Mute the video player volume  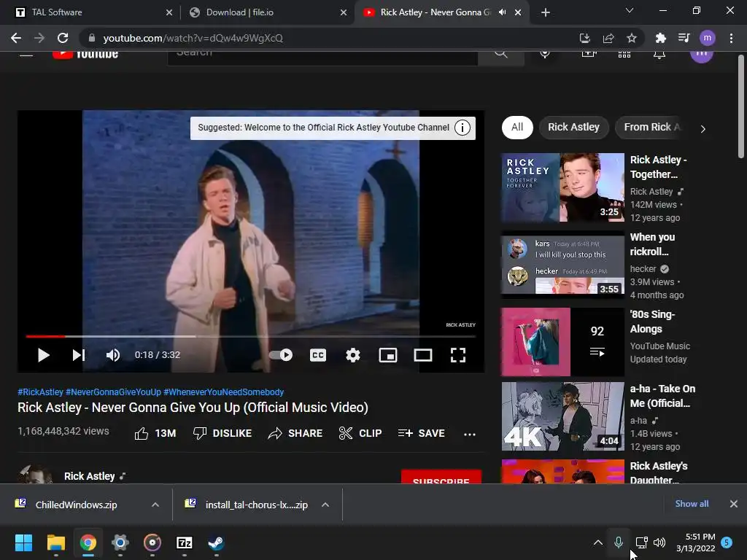click(x=113, y=355)
